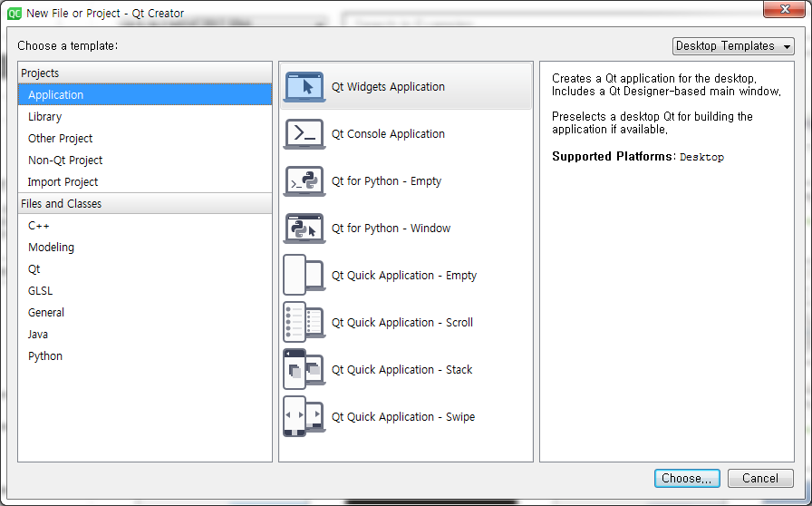Select the Library project category
The width and height of the screenshot is (812, 506).
pos(145,117)
